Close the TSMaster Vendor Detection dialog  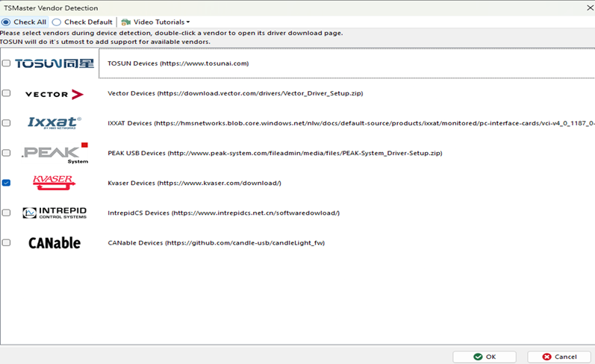coord(590,7)
